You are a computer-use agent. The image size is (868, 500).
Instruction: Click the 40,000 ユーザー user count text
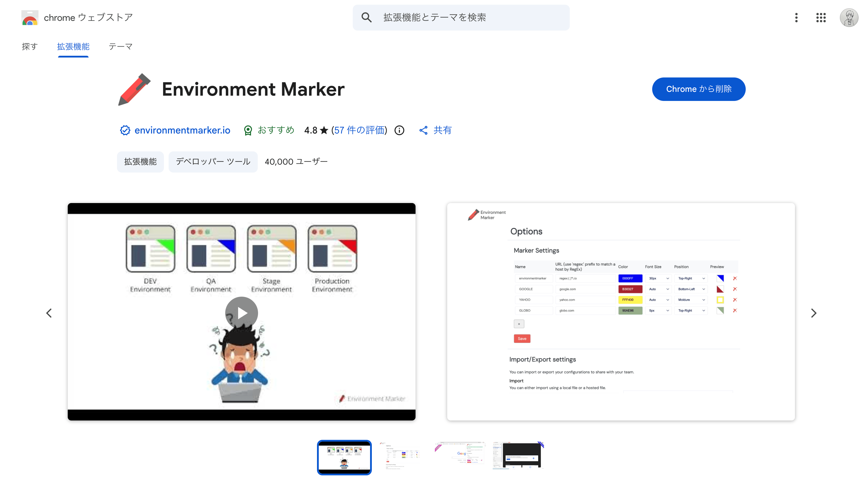click(x=296, y=162)
